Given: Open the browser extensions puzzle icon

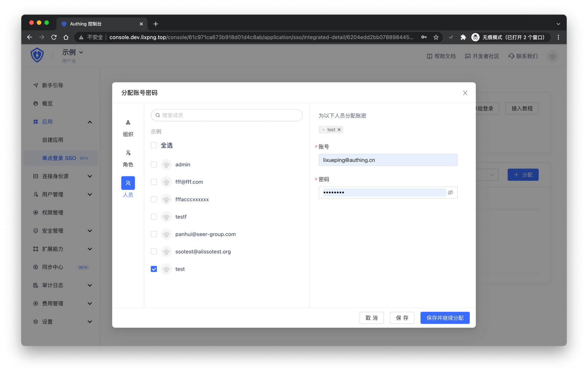Looking at the screenshot, I should (463, 37).
